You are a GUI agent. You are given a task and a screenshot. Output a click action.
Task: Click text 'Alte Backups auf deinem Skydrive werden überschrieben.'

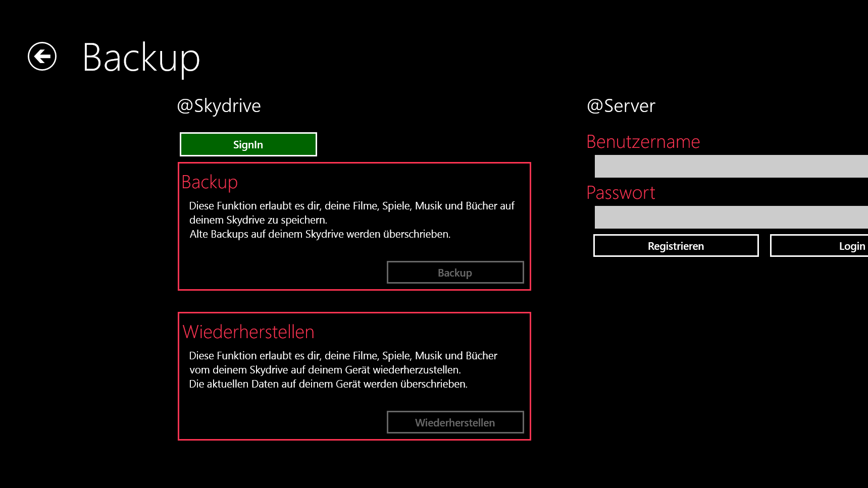(x=320, y=234)
